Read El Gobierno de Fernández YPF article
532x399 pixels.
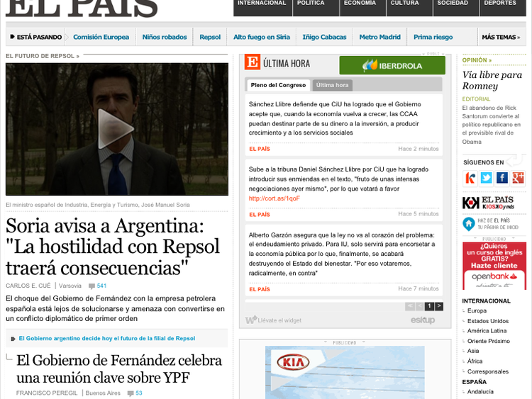pos(119,369)
